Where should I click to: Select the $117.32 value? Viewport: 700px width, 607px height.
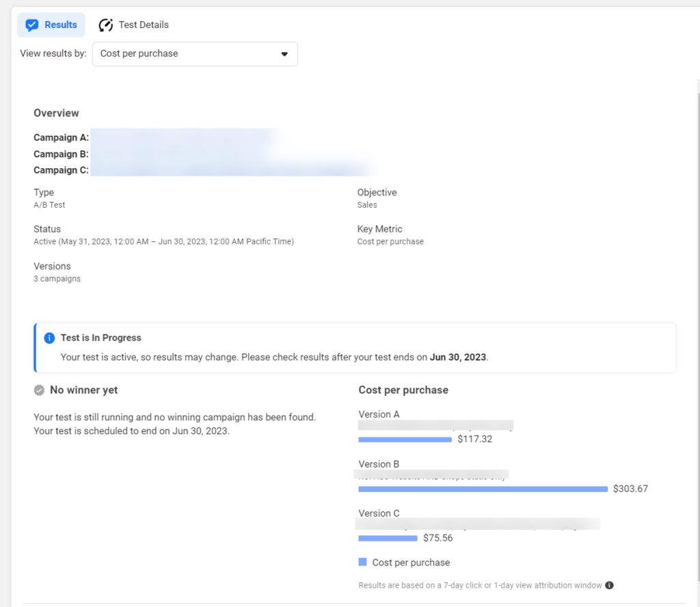(x=475, y=439)
